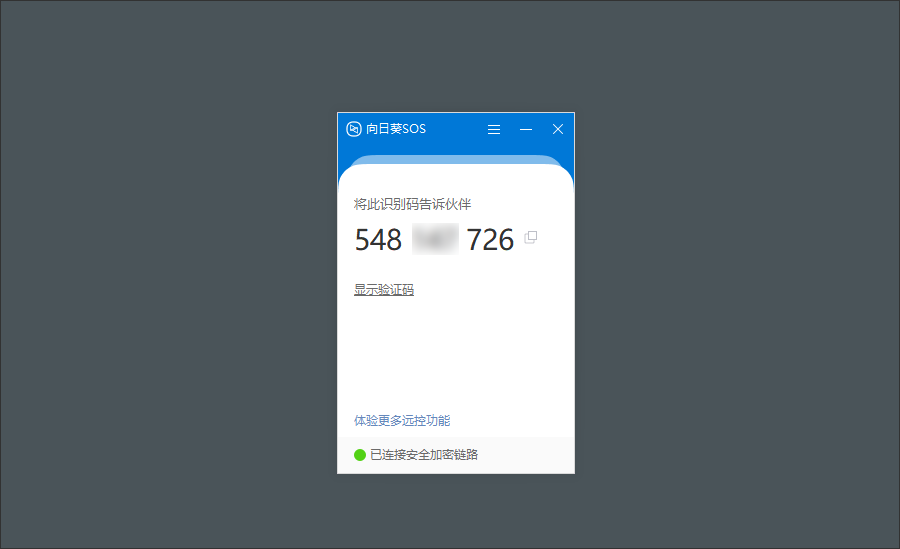The image size is (900, 549).
Task: Click the dark desktop background outside window
Action: click(166, 276)
